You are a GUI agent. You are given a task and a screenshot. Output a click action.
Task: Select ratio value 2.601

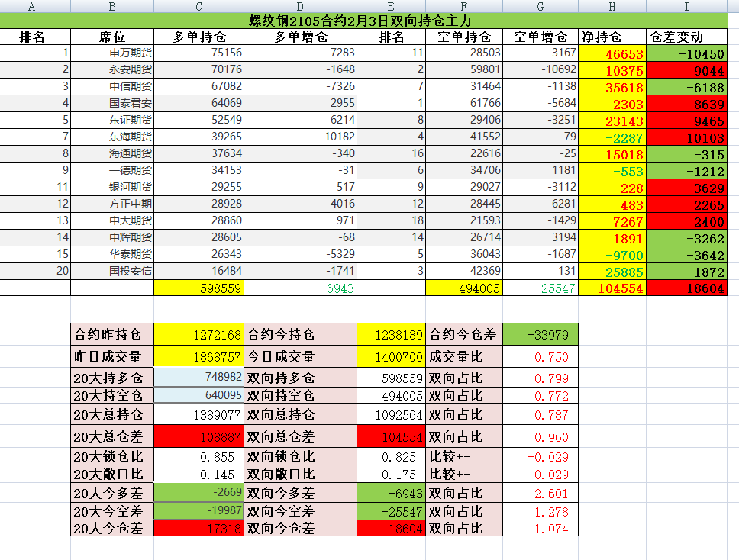coord(541,493)
